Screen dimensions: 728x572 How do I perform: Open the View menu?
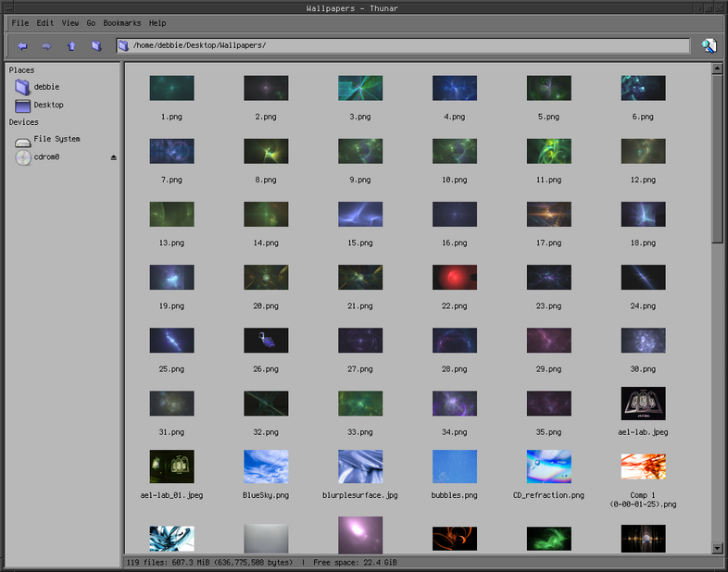(x=70, y=23)
